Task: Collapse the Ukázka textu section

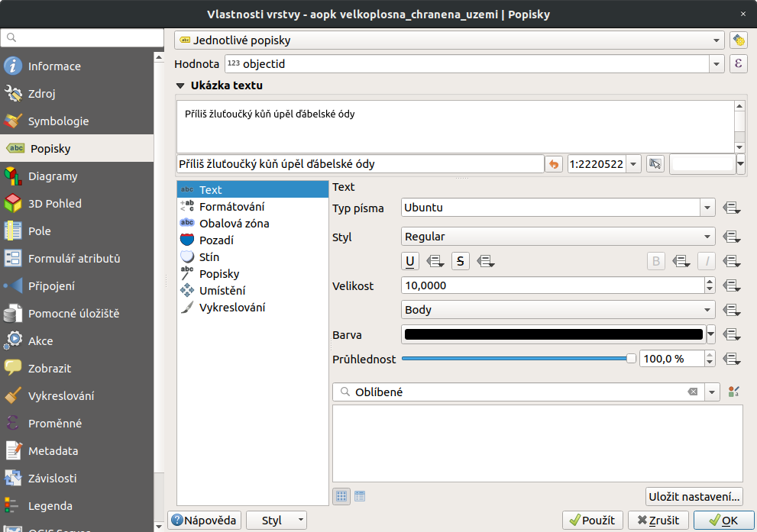Action: pyautogui.click(x=180, y=85)
